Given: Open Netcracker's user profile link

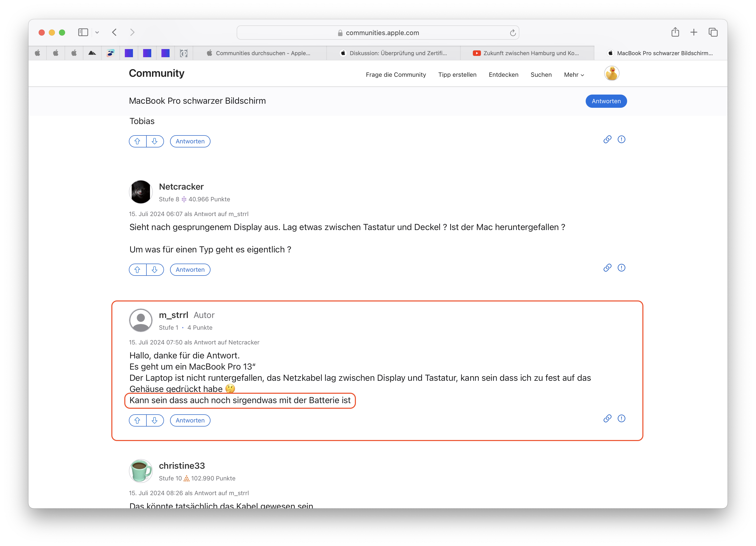Looking at the screenshot, I should 181,187.
